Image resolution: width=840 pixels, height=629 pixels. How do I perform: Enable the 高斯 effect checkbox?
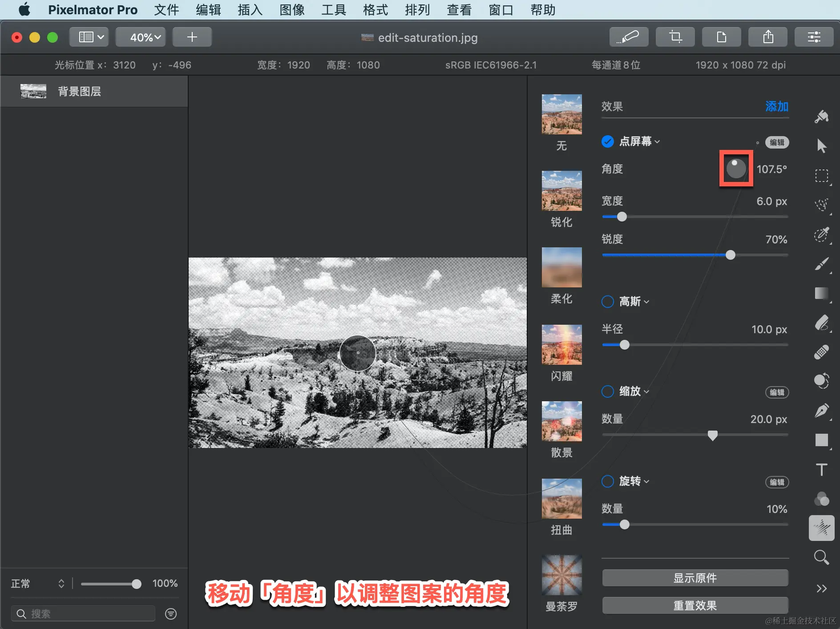[x=607, y=302]
